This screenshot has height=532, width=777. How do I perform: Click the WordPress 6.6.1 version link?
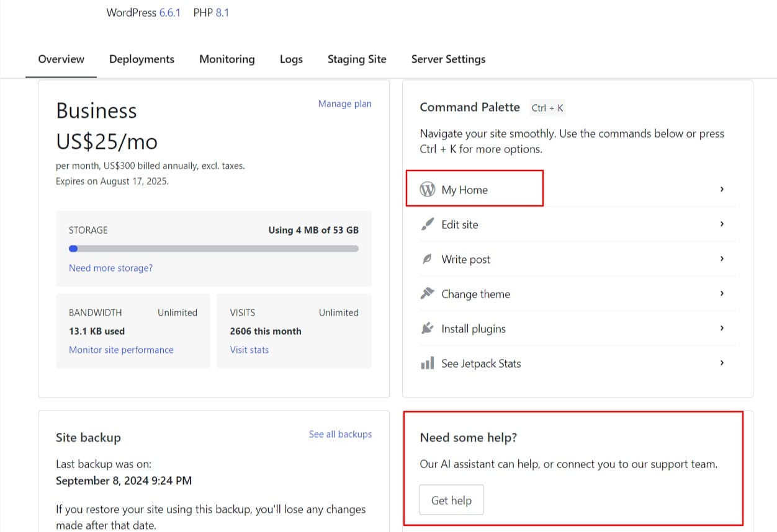pyautogui.click(x=169, y=12)
